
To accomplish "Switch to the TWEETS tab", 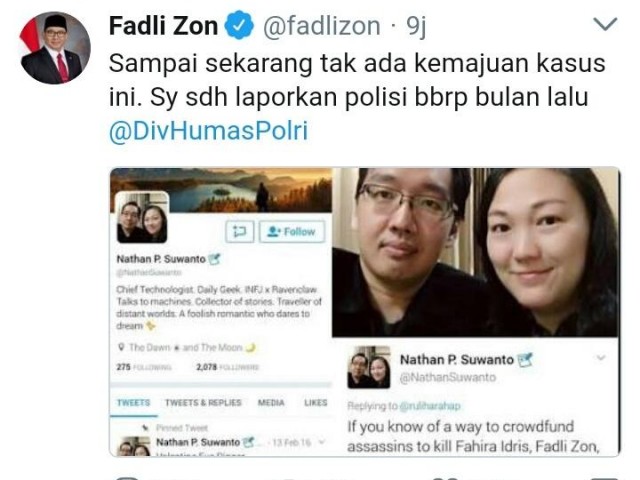I will point(133,402).
